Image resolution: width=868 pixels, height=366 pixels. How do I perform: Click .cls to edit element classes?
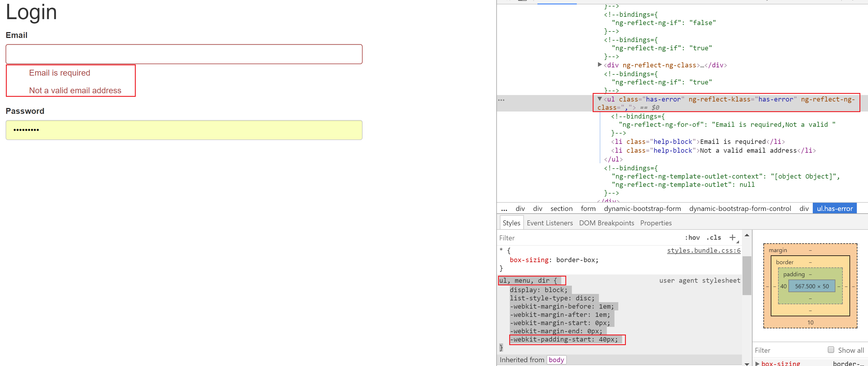pyautogui.click(x=713, y=237)
